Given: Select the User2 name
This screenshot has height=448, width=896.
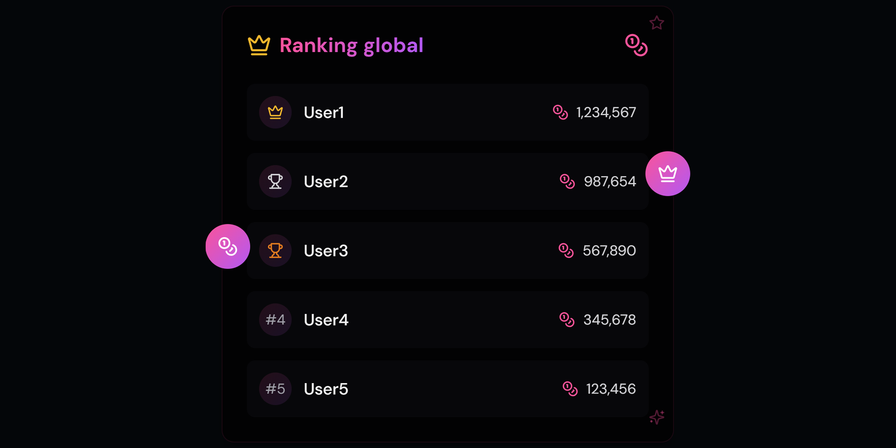Looking at the screenshot, I should (x=326, y=182).
